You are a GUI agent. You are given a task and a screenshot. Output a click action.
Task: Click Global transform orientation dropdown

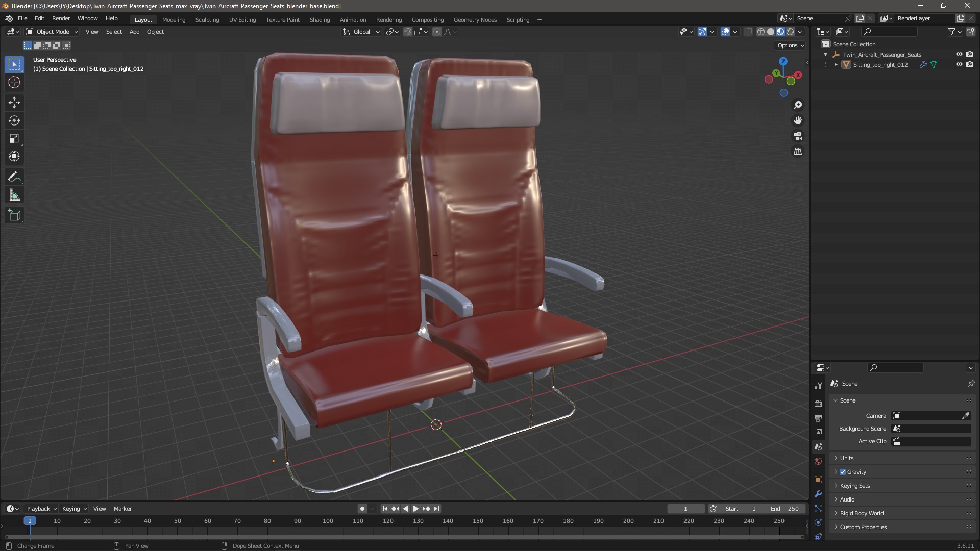coord(361,31)
